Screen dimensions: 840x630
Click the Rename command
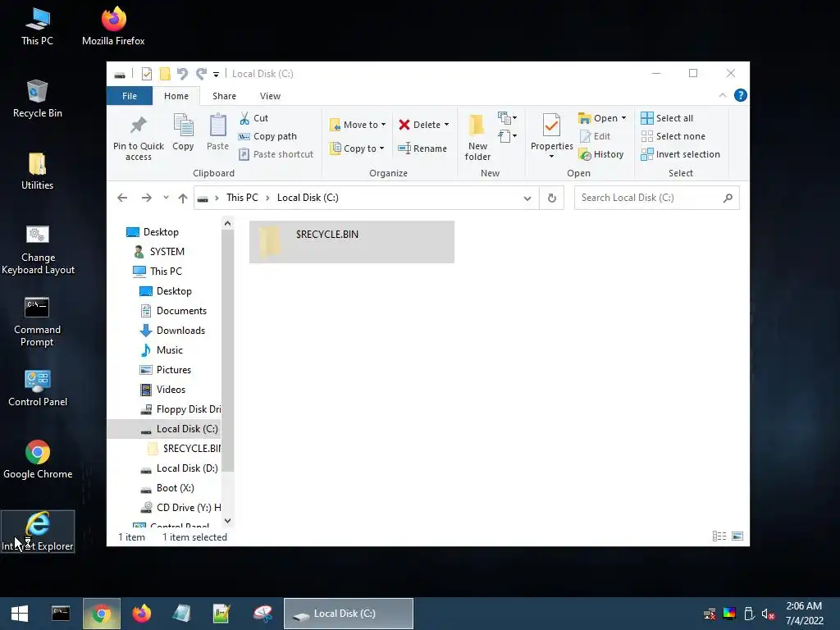422,148
